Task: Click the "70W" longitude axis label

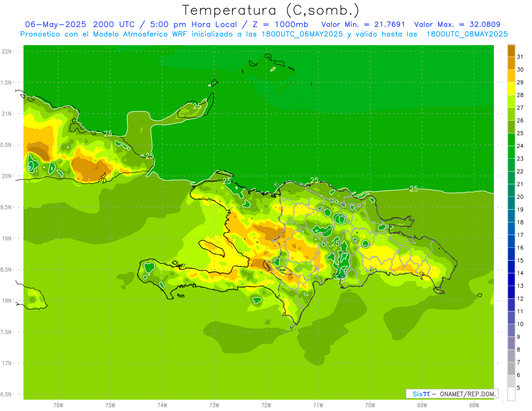Action: (x=370, y=405)
